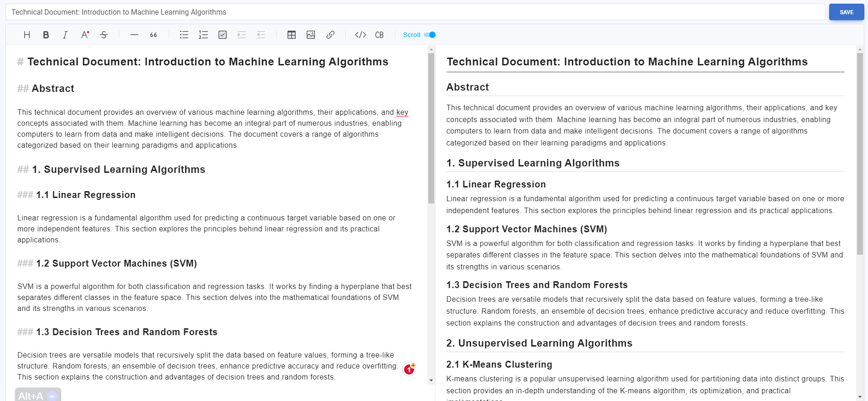This screenshot has width=868, height=401.
Task: Click the Alt+A floating assistant button
Action: [38, 395]
